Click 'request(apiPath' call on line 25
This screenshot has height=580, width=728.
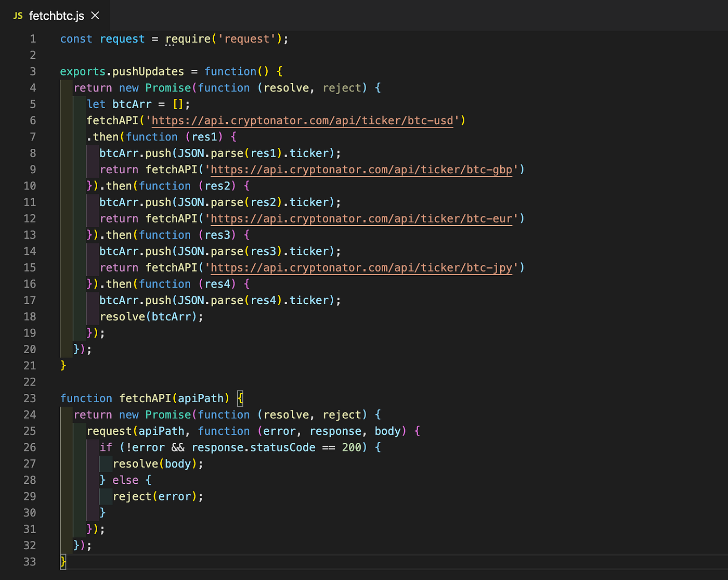(x=135, y=431)
